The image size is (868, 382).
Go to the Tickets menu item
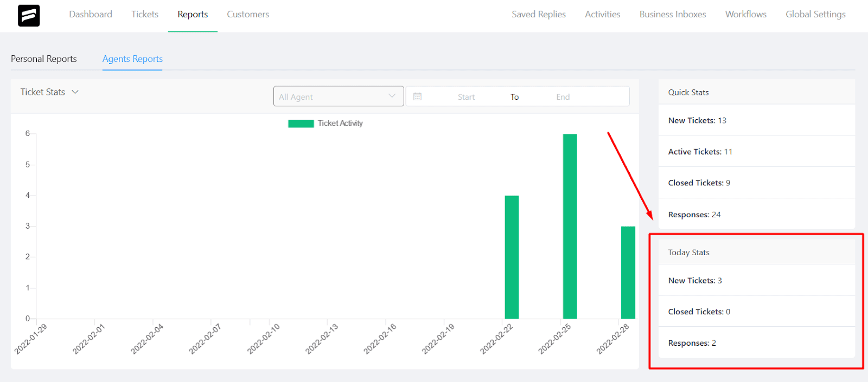[x=145, y=14]
